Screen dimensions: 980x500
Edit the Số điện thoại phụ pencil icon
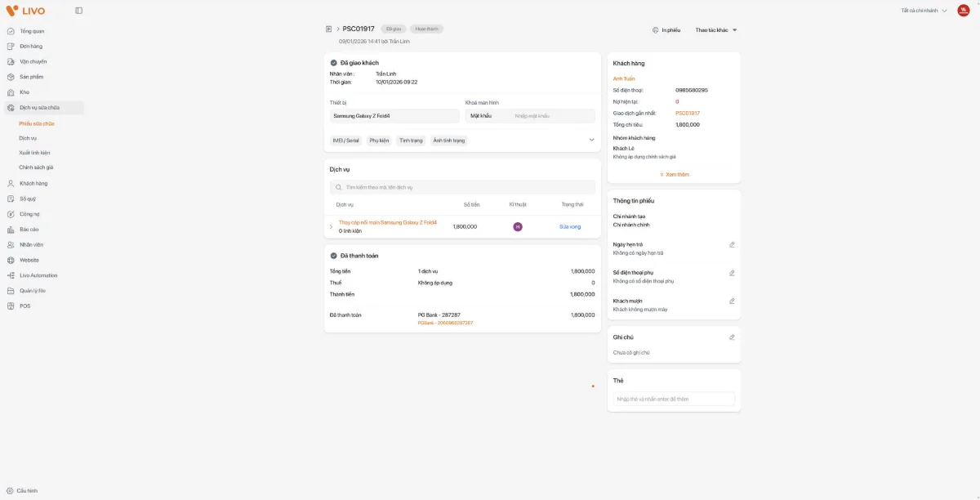point(732,273)
